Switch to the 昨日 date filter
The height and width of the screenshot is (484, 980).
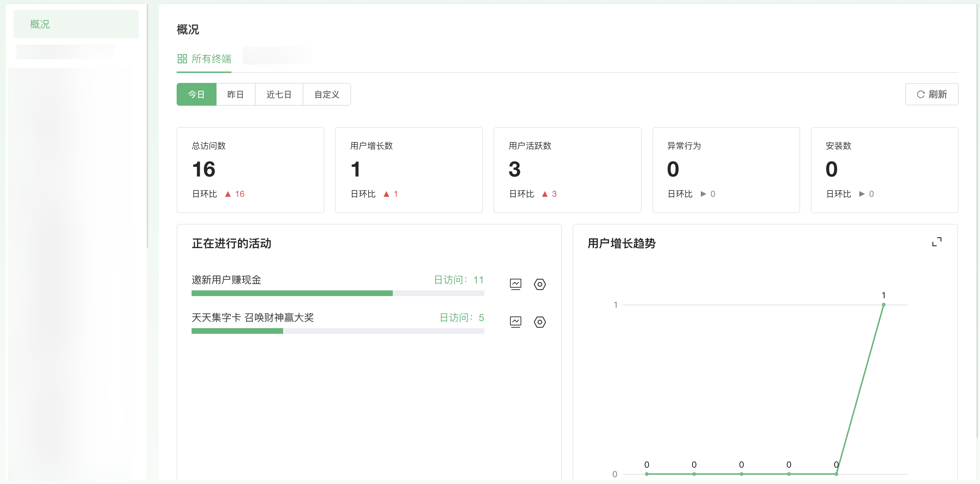pos(235,94)
